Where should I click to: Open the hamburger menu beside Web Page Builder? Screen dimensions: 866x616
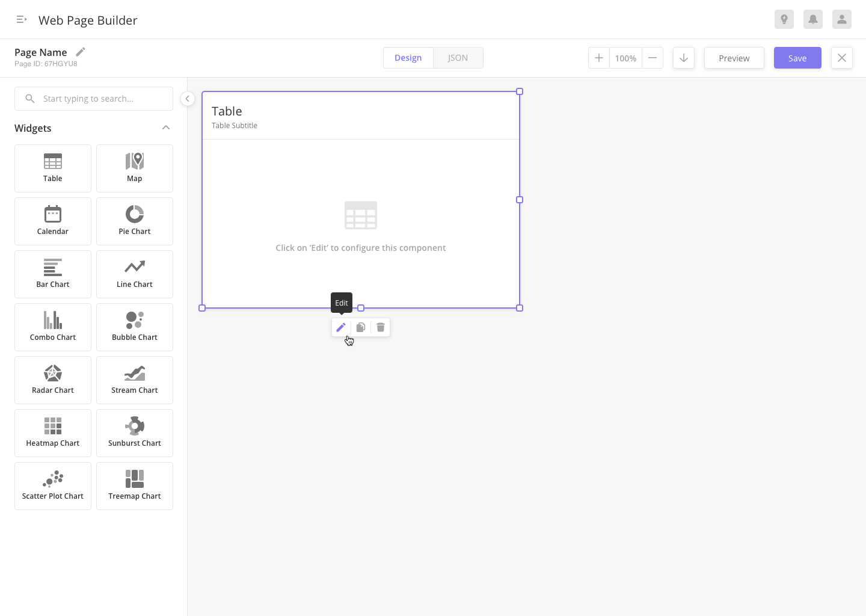pos(22,19)
